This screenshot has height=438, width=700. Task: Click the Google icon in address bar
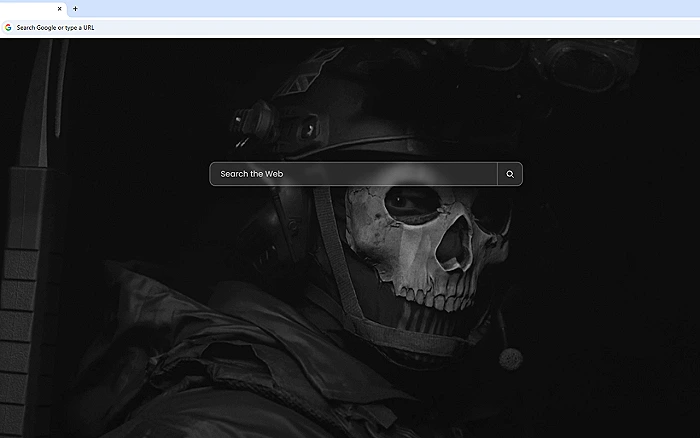[x=8, y=28]
